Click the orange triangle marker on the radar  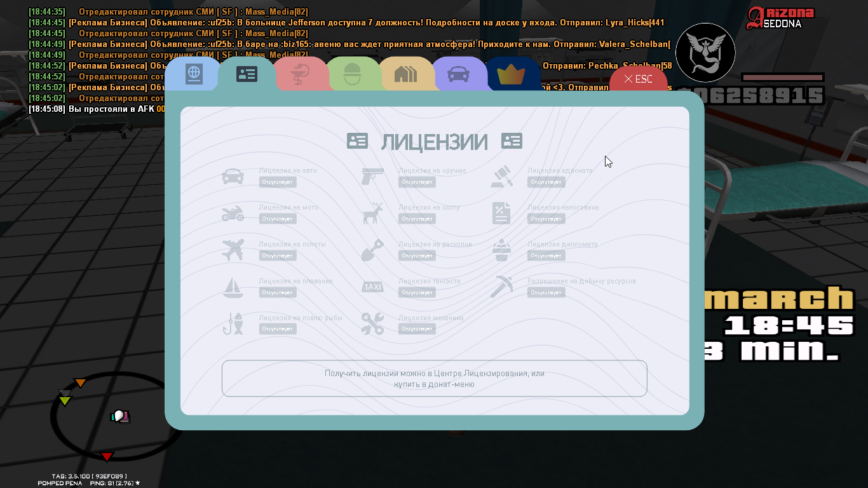pyautogui.click(x=80, y=383)
